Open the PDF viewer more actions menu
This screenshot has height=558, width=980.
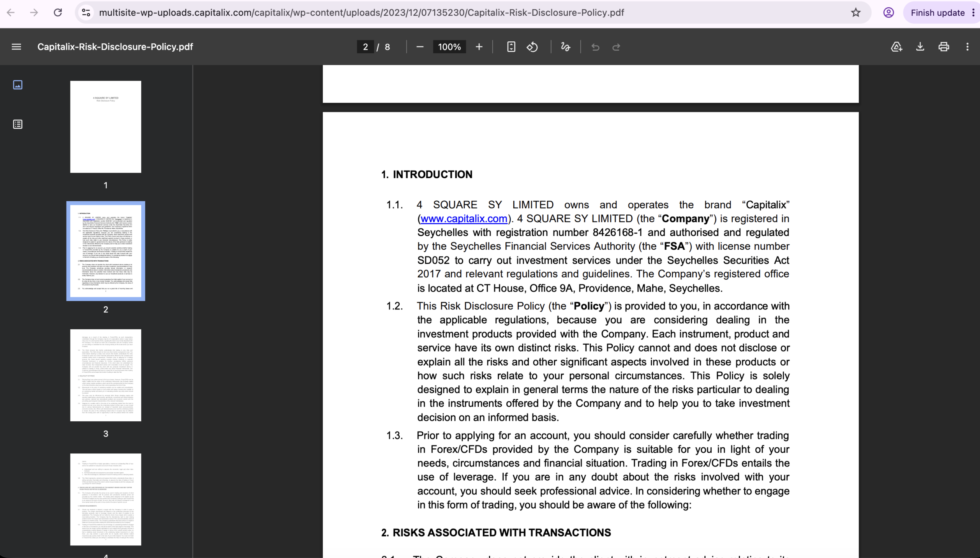click(x=967, y=47)
